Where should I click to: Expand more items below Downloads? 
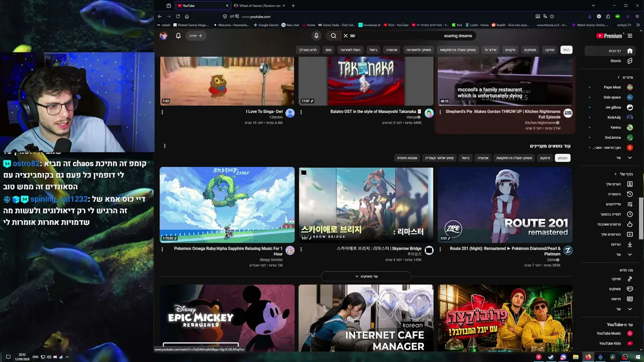tap(630, 254)
